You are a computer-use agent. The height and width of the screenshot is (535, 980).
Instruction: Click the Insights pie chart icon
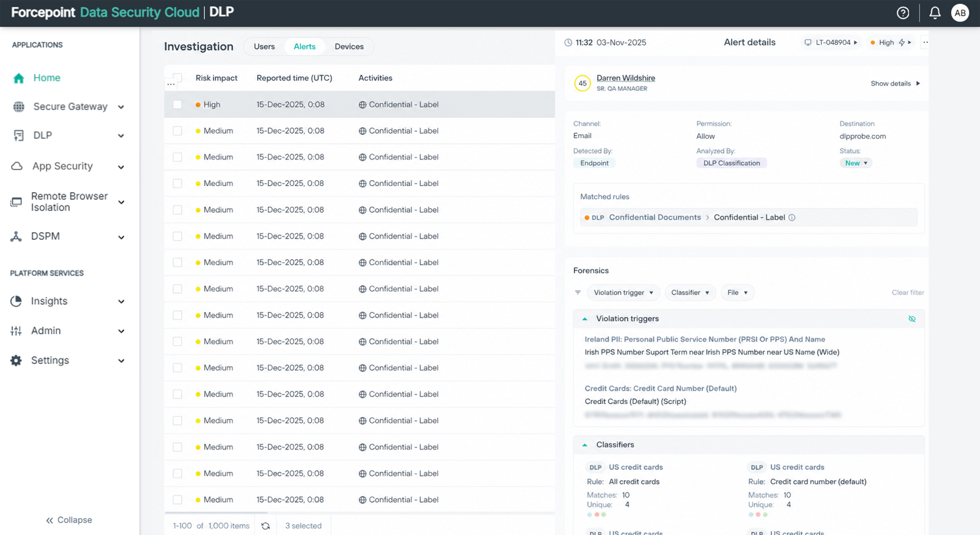(x=16, y=301)
